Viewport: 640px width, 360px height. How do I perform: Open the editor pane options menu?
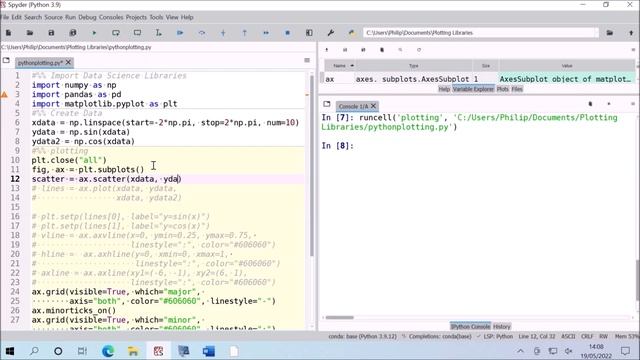pyautogui.click(x=307, y=60)
